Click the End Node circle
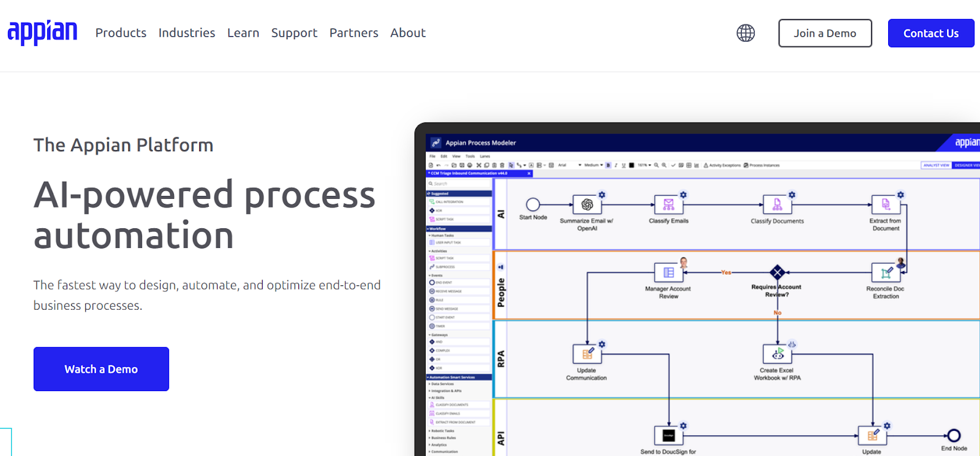Image resolution: width=980 pixels, height=456 pixels. click(x=954, y=436)
